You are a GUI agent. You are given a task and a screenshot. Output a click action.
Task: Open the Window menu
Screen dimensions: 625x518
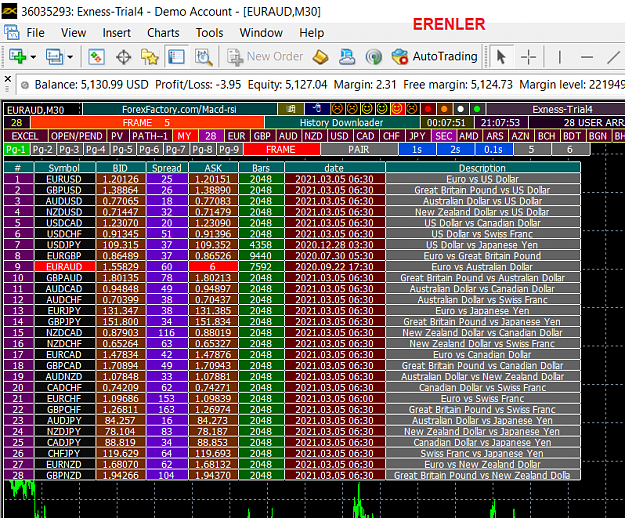[x=261, y=33]
